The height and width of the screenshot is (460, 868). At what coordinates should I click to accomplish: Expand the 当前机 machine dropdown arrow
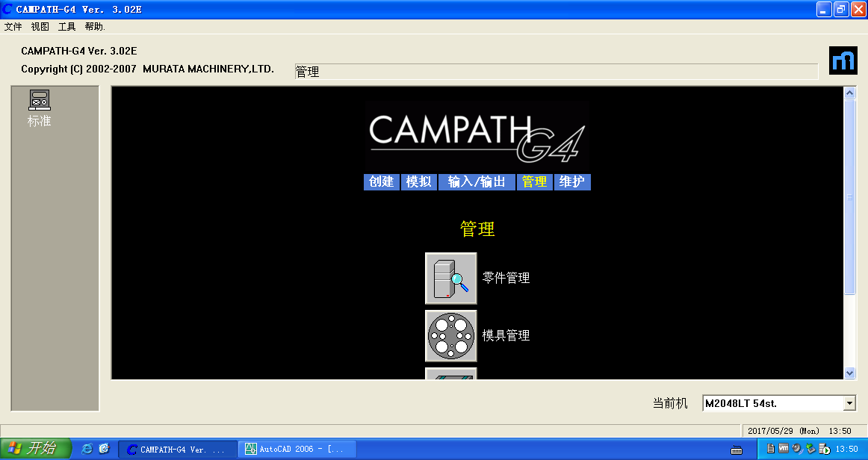(850, 403)
